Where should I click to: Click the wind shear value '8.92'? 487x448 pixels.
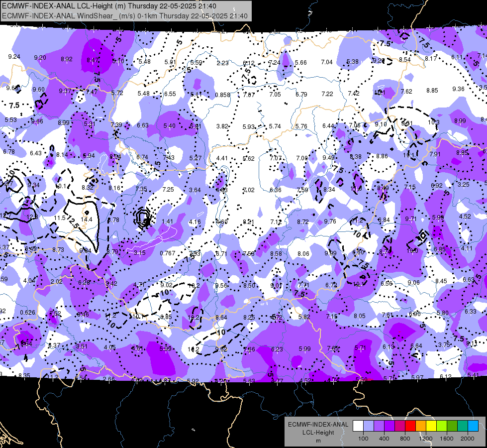tap(67, 59)
